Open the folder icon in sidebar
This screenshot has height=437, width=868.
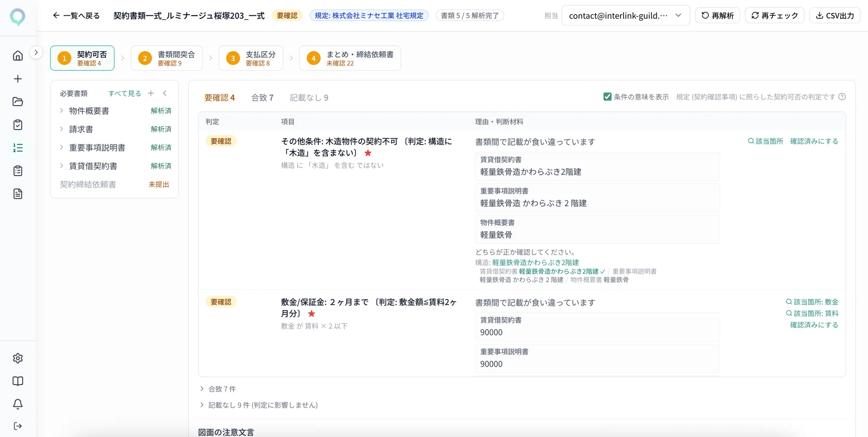pos(18,102)
